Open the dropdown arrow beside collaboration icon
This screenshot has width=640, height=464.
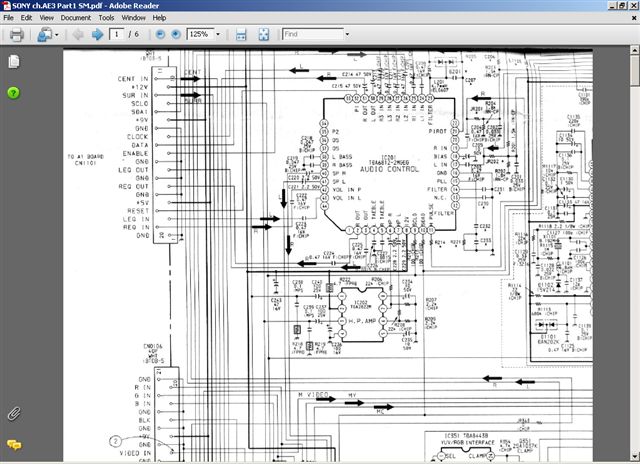coord(57,35)
